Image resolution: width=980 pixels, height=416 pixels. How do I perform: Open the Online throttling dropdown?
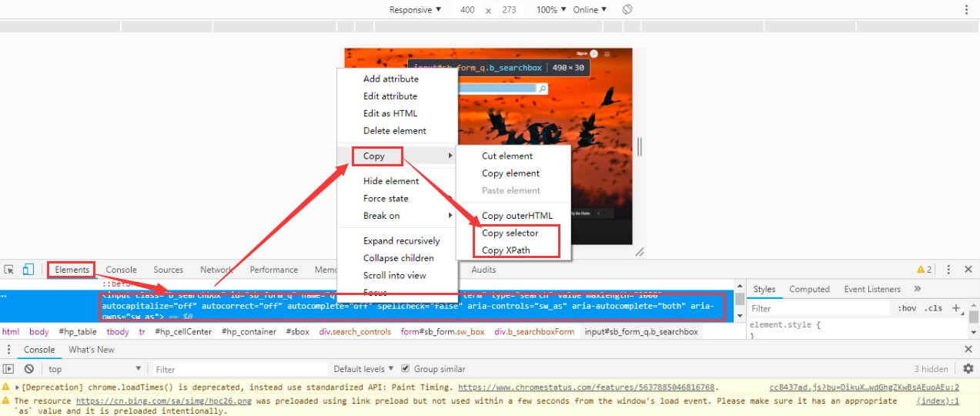[x=590, y=10]
